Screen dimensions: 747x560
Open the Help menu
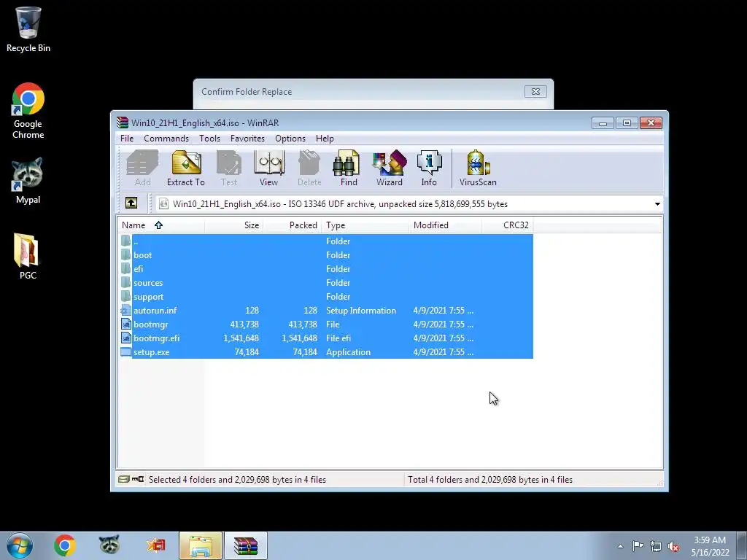click(325, 138)
